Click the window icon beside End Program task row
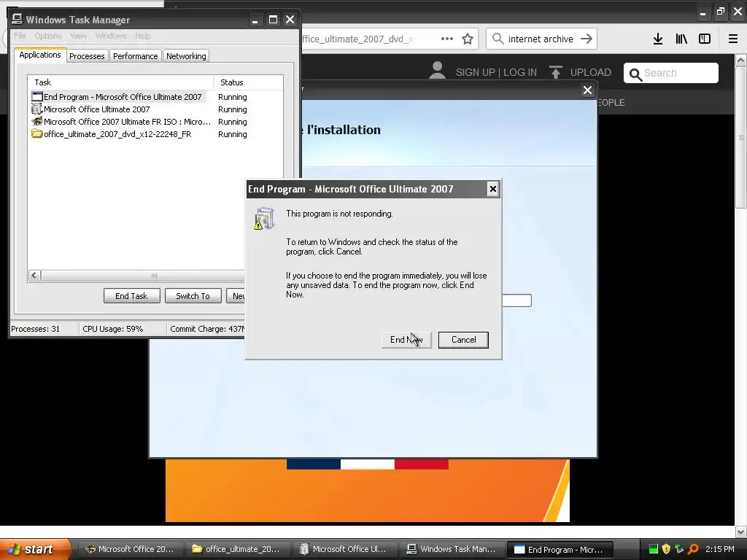The height and width of the screenshot is (560, 747). click(x=36, y=96)
